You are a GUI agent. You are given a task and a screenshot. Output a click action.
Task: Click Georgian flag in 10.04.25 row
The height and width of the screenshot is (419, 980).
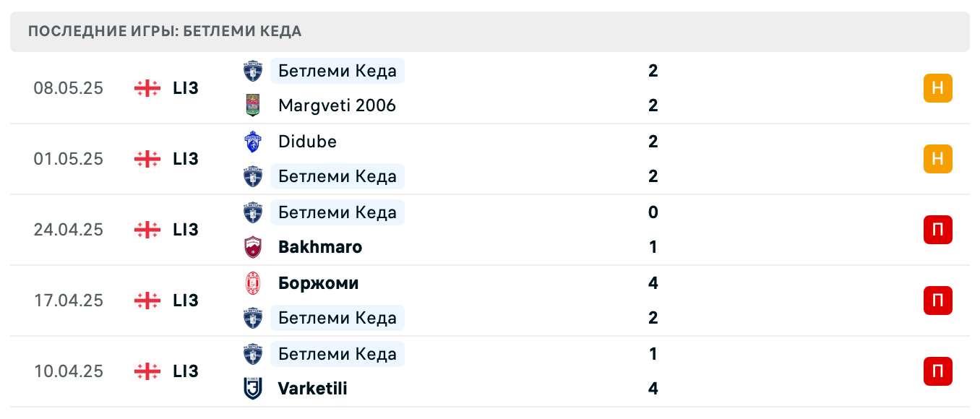147,371
